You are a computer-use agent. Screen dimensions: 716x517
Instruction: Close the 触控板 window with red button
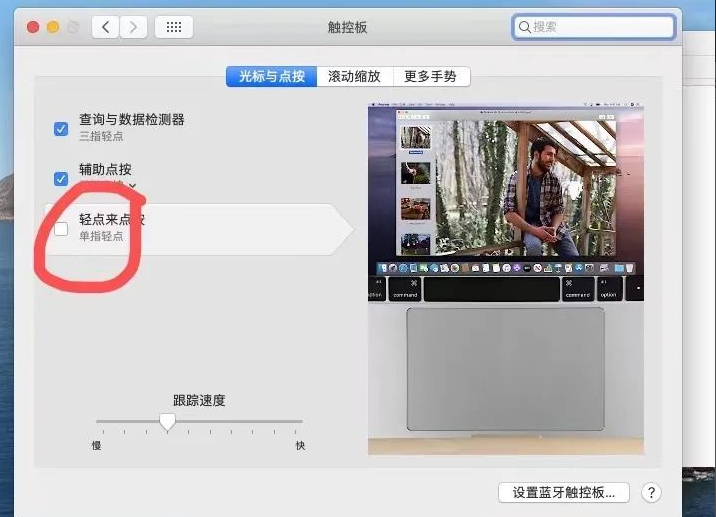(x=33, y=27)
